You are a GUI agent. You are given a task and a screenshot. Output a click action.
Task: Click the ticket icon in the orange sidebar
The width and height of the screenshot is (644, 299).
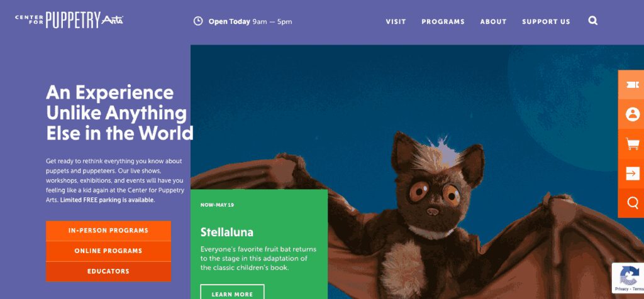[633, 85]
